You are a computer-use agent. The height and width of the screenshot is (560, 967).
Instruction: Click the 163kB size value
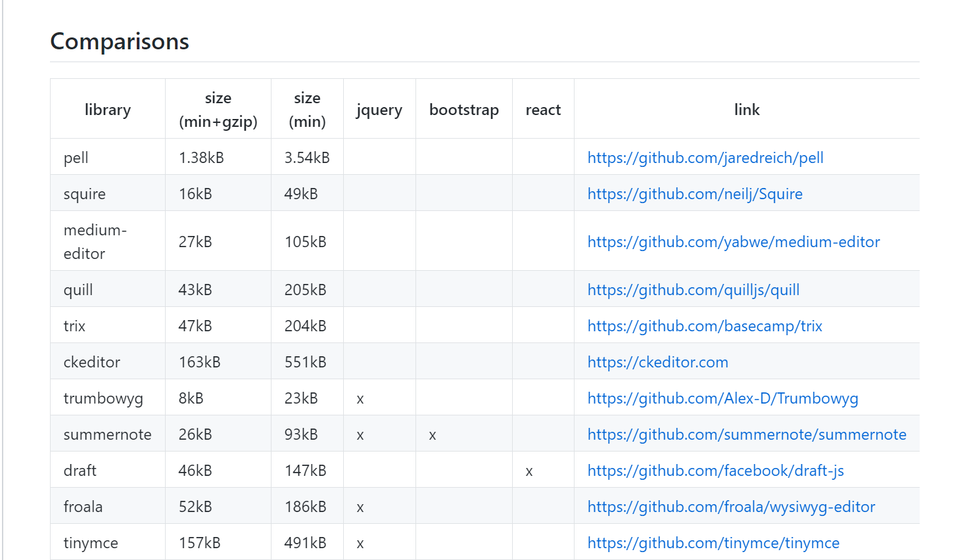(x=200, y=362)
